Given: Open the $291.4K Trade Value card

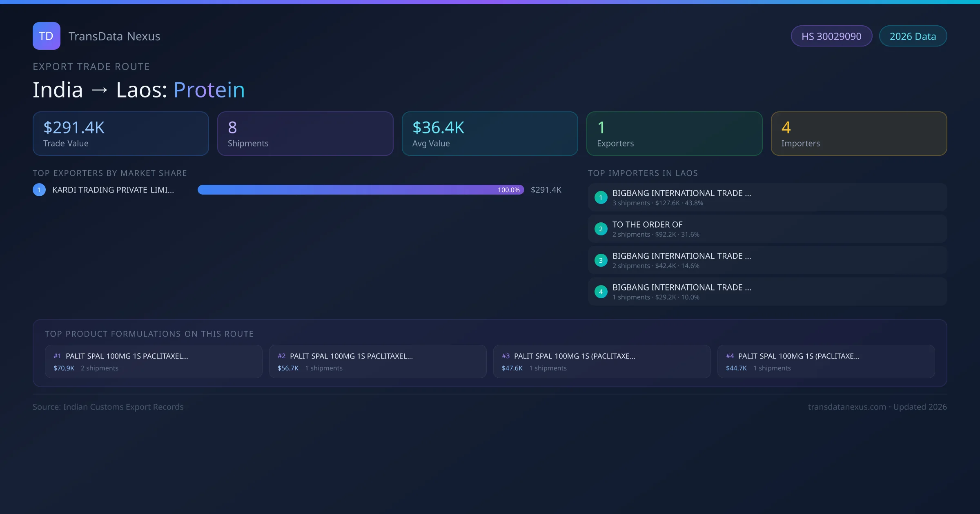Looking at the screenshot, I should (x=121, y=134).
